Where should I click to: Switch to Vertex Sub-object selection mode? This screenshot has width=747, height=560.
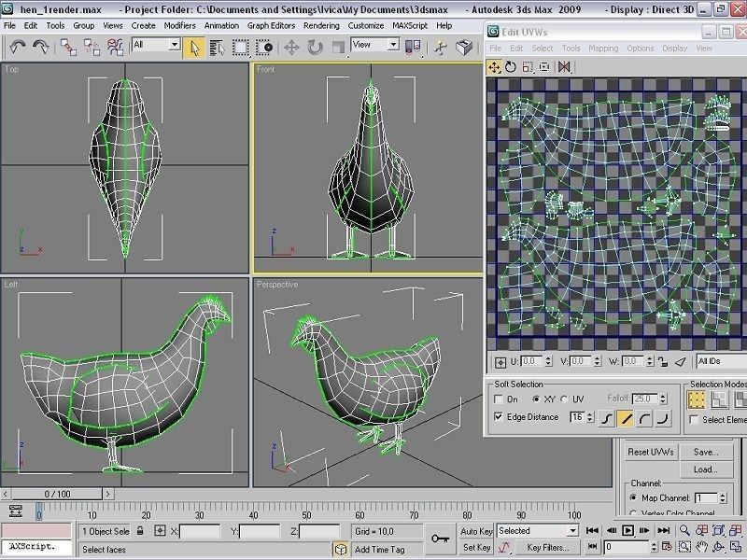(x=697, y=400)
